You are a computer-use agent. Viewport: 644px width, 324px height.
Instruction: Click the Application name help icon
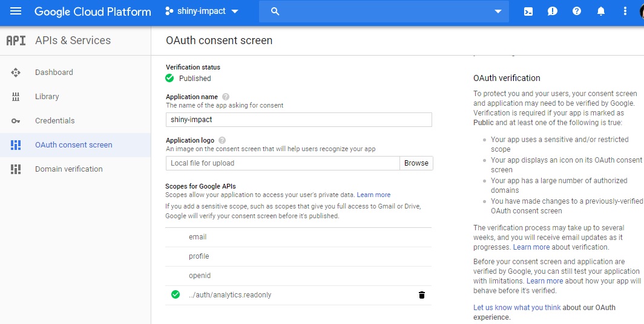(226, 97)
